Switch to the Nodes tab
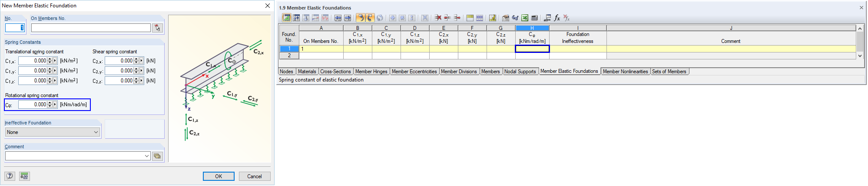868x186 pixels. [286, 72]
